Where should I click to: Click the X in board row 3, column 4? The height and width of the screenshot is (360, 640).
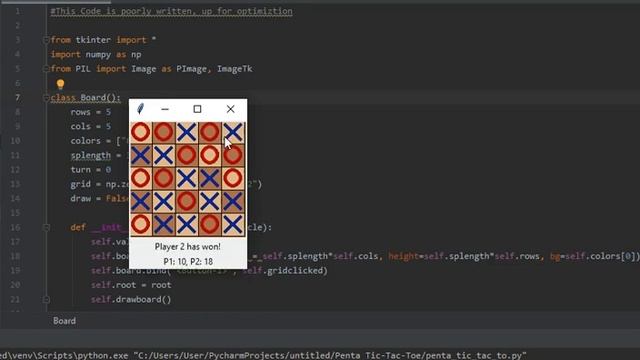[x=210, y=178]
